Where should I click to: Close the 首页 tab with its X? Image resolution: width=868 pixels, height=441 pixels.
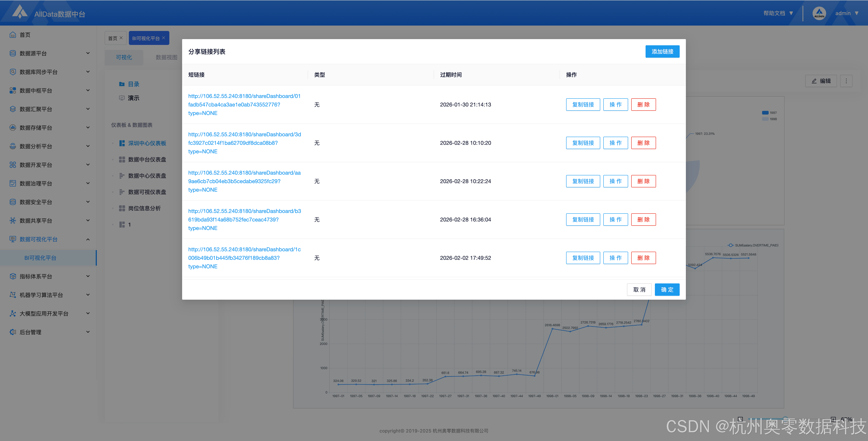pos(121,38)
